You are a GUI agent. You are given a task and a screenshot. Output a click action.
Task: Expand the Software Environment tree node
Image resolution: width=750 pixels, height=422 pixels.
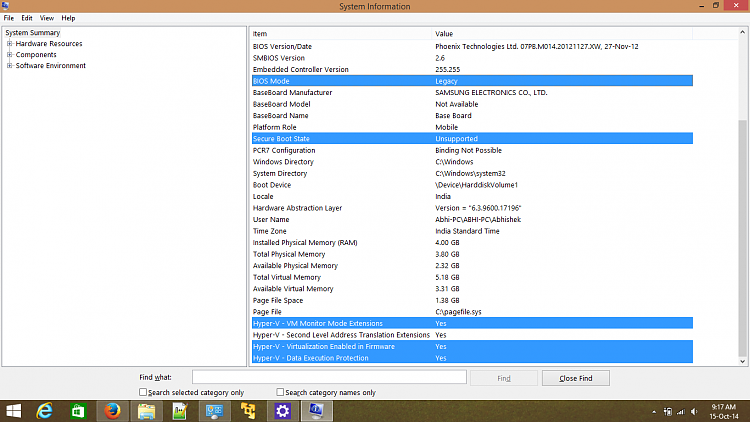coord(10,66)
